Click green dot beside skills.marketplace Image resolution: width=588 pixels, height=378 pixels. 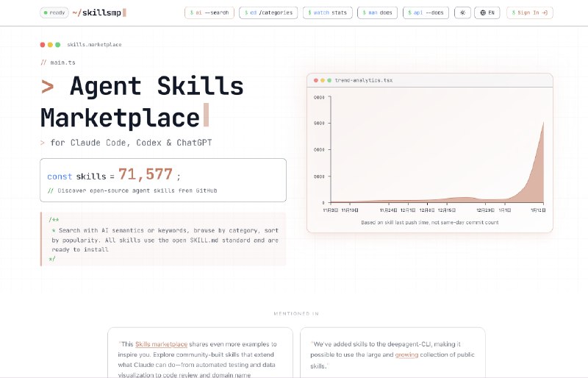click(58, 45)
